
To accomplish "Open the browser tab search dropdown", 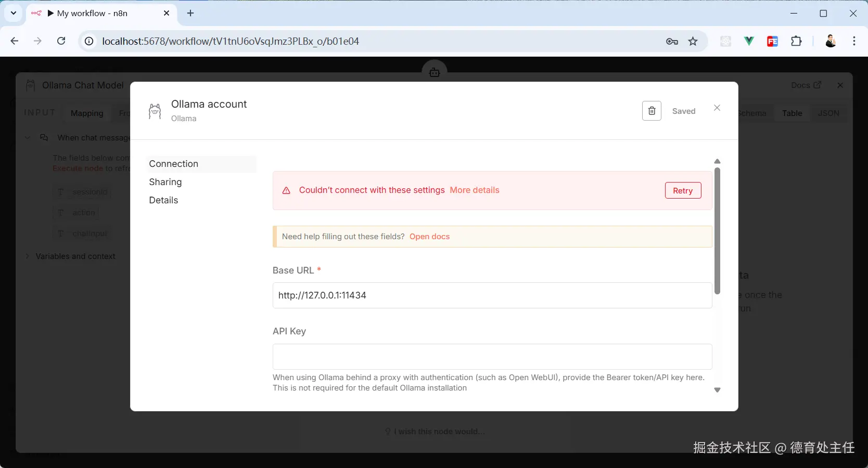I will (x=13, y=13).
